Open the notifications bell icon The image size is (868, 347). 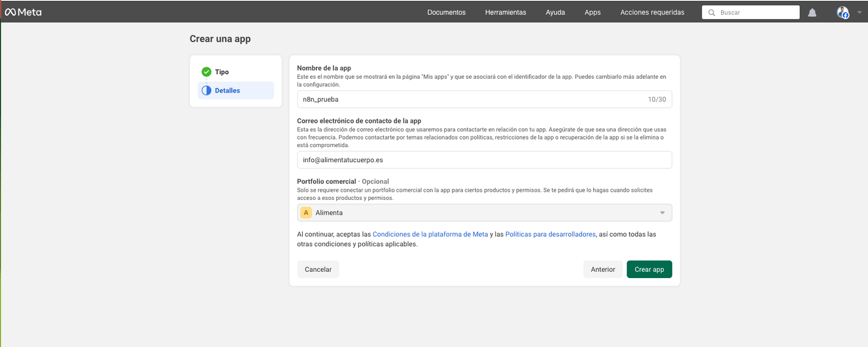point(812,13)
